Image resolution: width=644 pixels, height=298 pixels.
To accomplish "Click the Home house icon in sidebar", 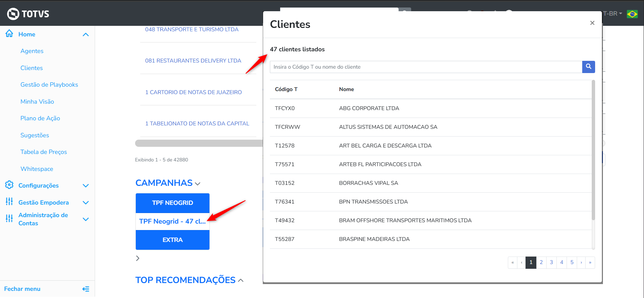I will (x=9, y=34).
